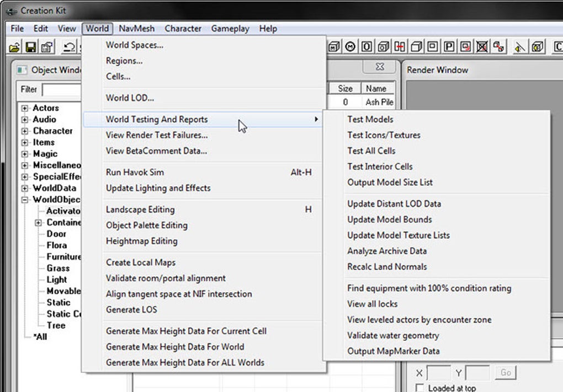The image size is (563, 392).
Task: Expand the Magic tree node
Action: (25, 154)
